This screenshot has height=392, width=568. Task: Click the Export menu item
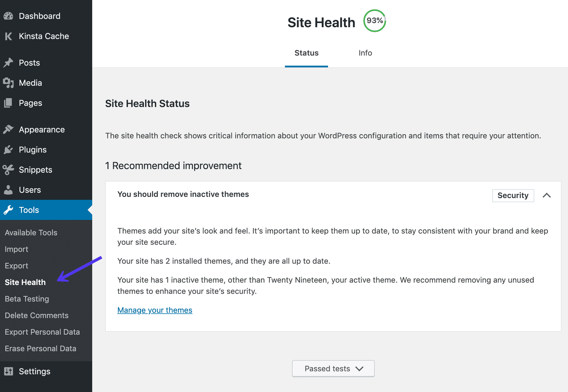pos(16,265)
